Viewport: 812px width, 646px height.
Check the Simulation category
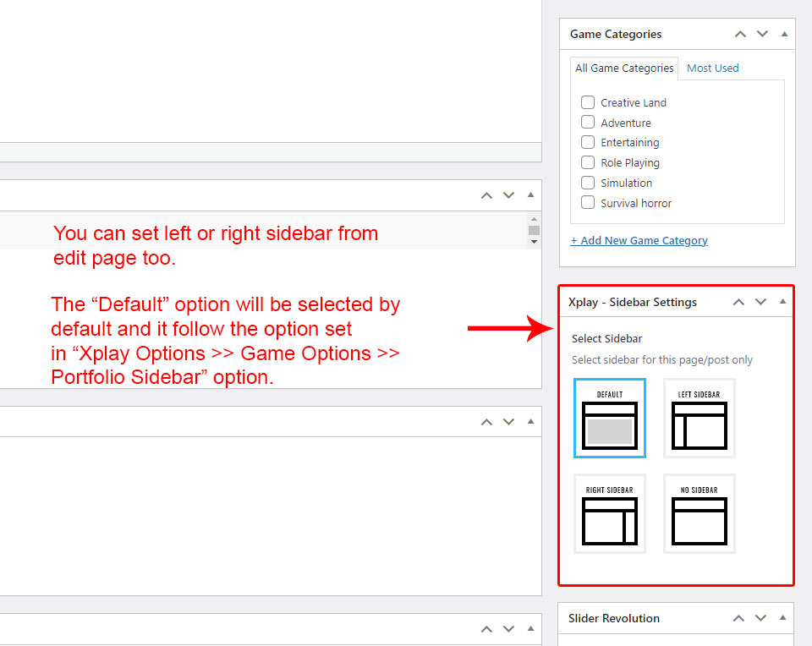click(x=588, y=183)
